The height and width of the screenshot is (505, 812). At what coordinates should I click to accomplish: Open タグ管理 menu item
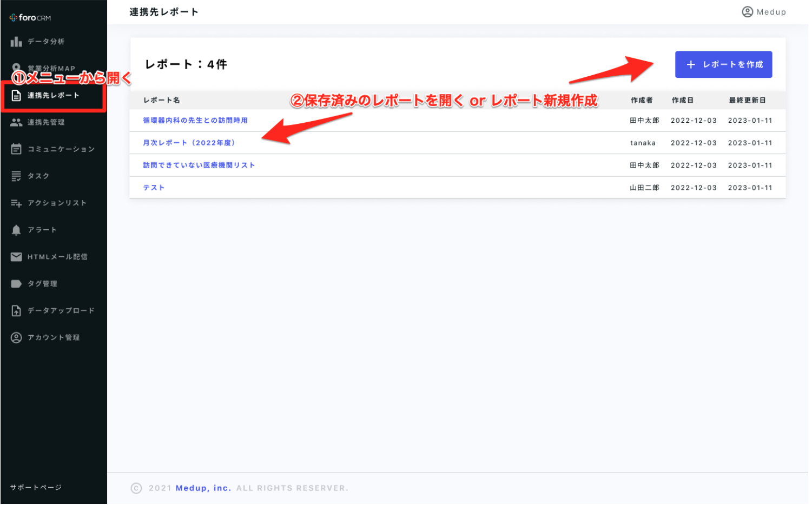coord(54,284)
